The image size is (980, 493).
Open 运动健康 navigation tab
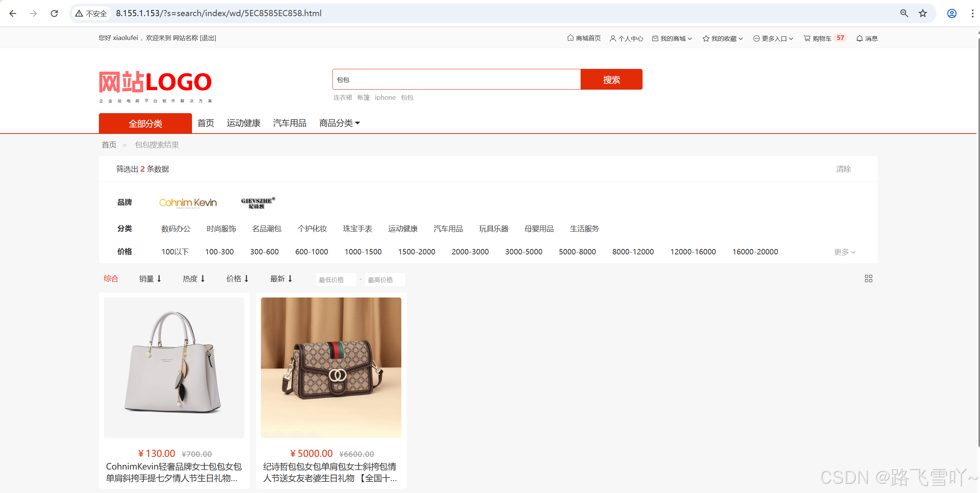click(x=243, y=123)
